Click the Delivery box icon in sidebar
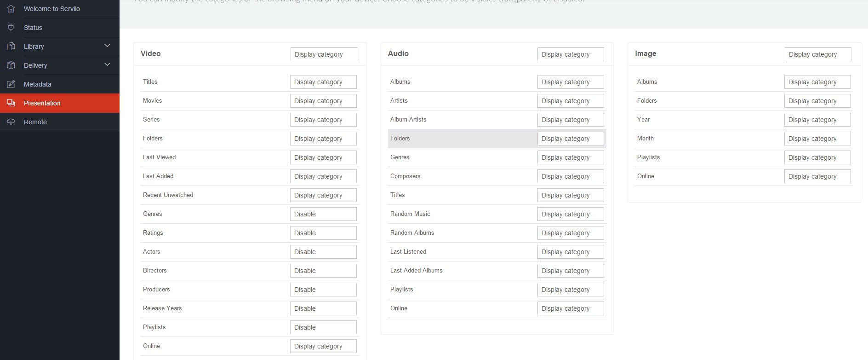 click(11, 65)
